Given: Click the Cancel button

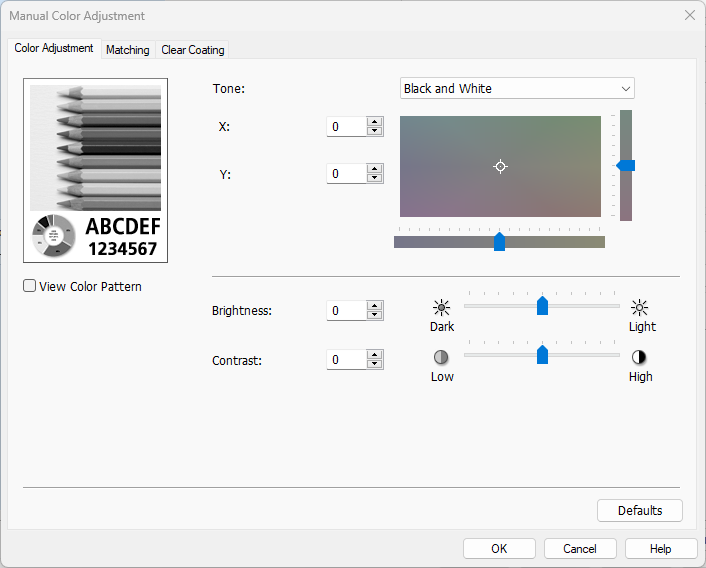Looking at the screenshot, I should coord(580,549).
